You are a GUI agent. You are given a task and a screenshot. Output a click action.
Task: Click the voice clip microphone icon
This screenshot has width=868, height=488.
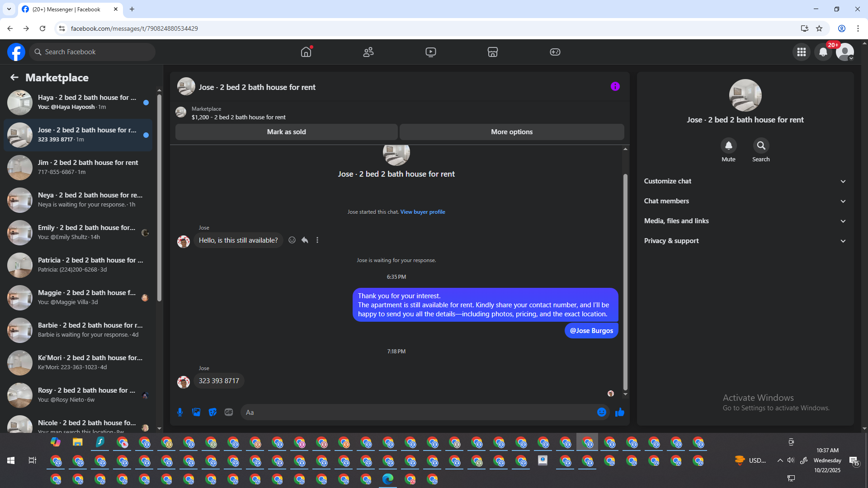[180, 412]
